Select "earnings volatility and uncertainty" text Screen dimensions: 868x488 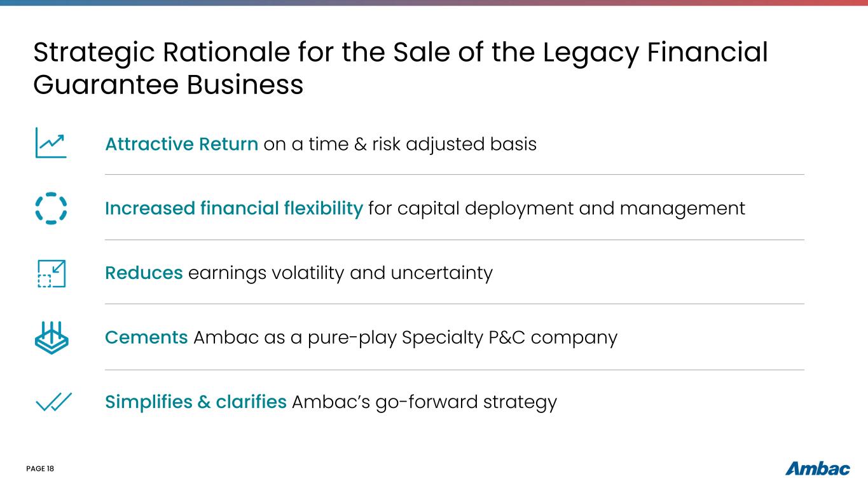(340, 273)
